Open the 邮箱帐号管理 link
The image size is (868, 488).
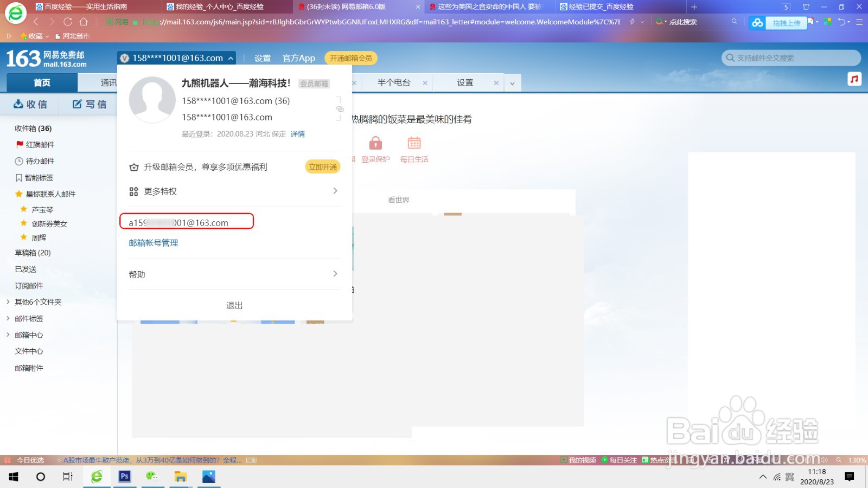153,243
